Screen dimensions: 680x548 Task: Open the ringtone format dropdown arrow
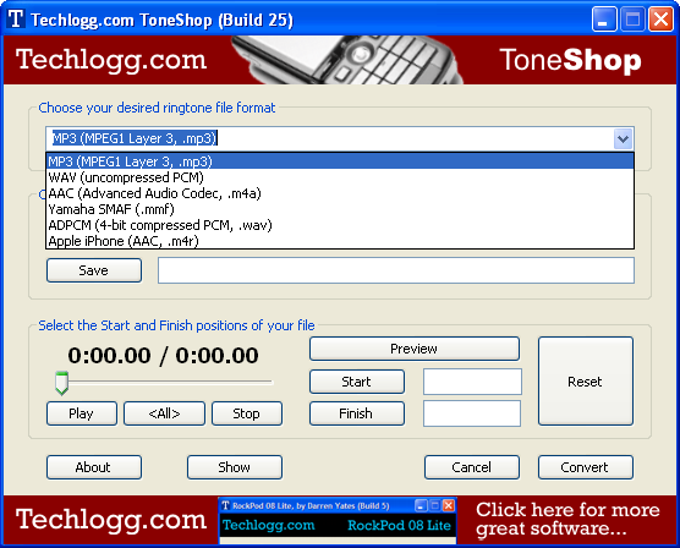[623, 139]
